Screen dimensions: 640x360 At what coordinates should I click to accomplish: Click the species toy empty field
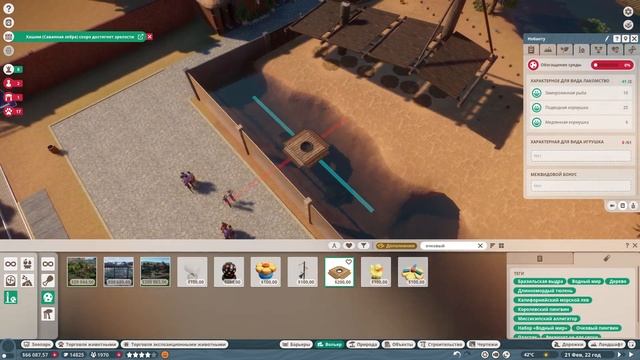[x=581, y=156]
